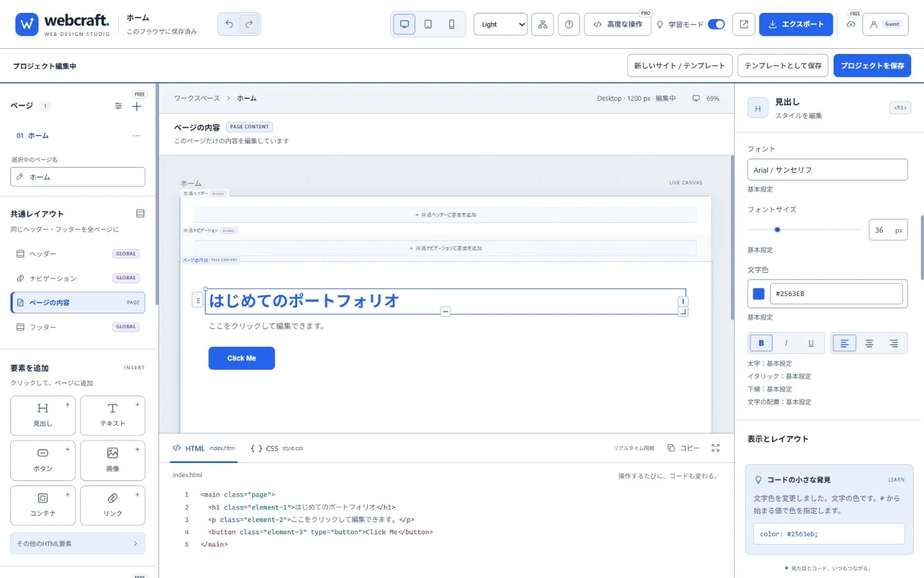Select ヘッダー in shared layout

pyautogui.click(x=78, y=254)
